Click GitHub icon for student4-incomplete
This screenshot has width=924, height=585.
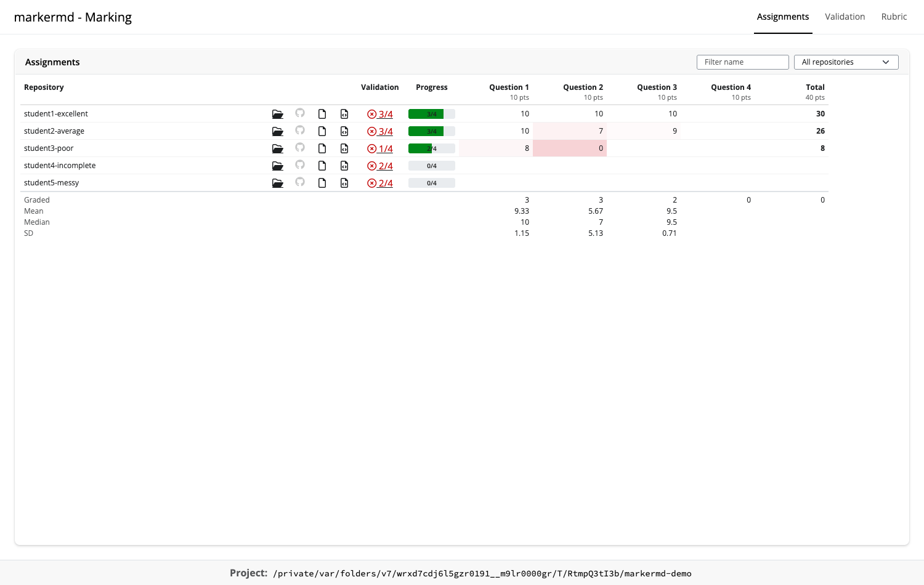300,165
